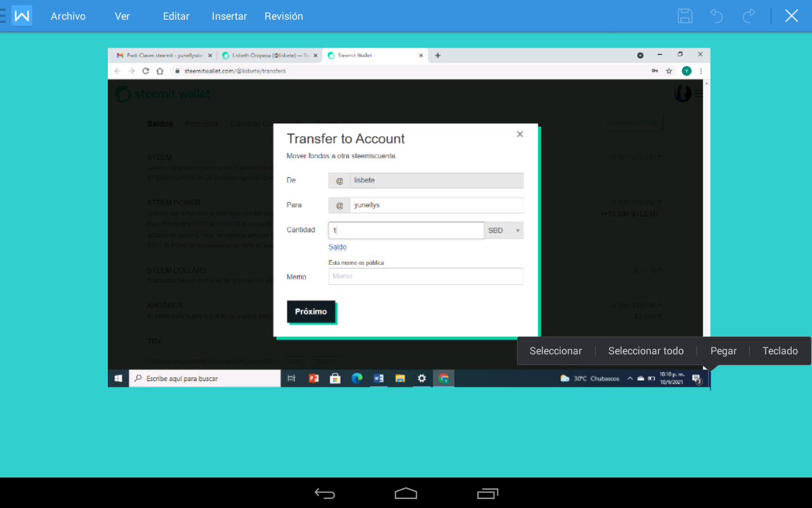
Task: Tap the Android home navigation button
Action: (x=406, y=493)
